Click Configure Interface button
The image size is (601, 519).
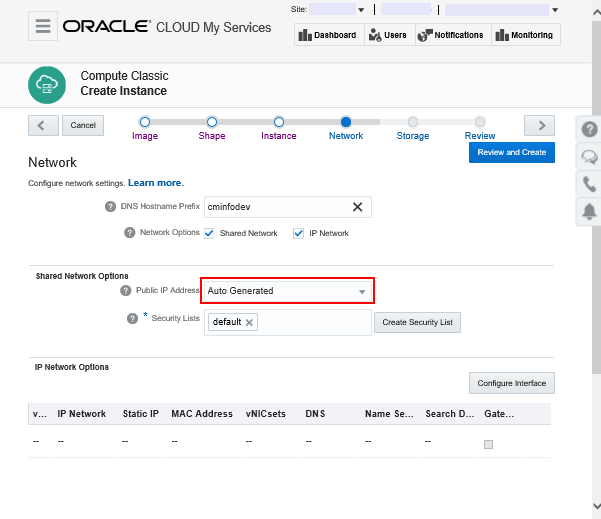click(512, 383)
